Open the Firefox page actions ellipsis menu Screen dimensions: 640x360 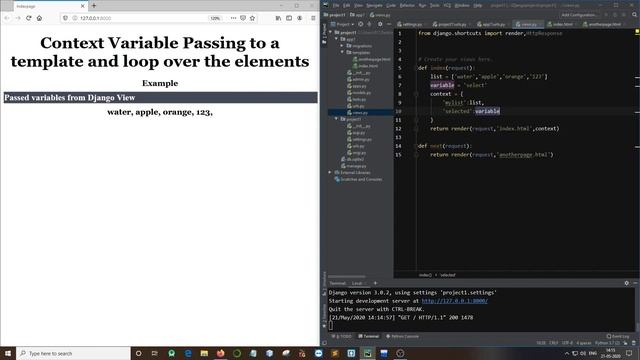(233, 18)
